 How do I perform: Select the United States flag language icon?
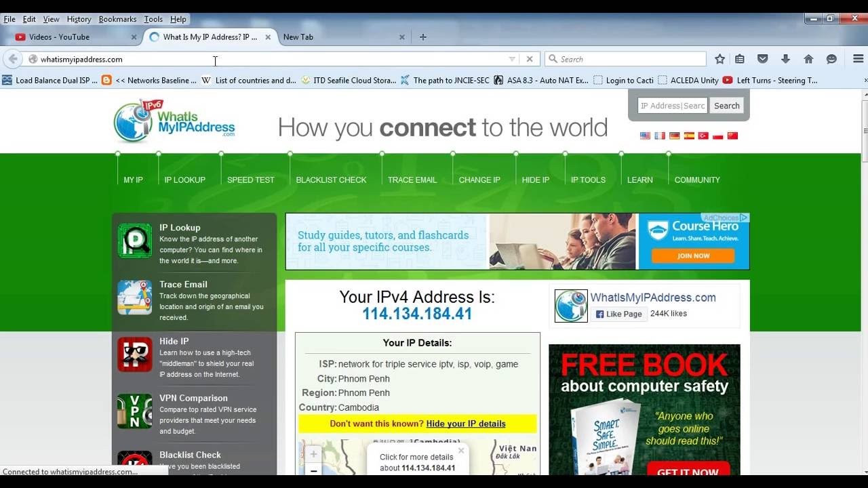(x=645, y=136)
